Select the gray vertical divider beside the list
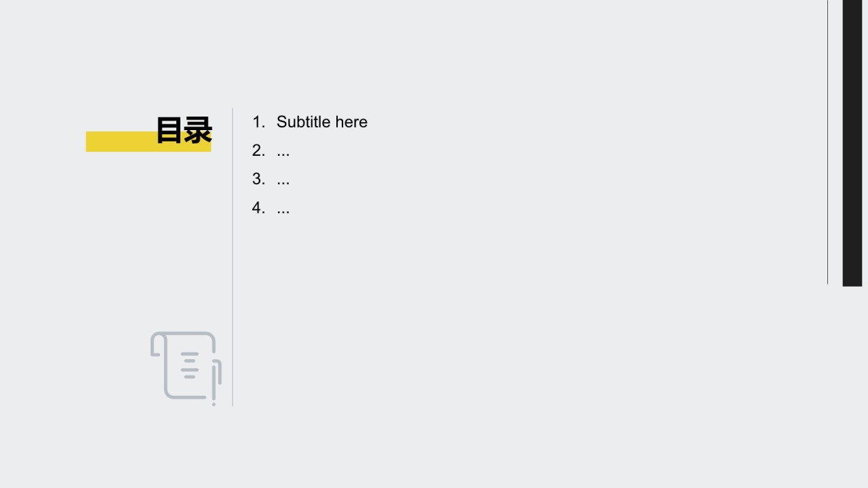Viewport: 868px width, 488px height. [x=233, y=258]
